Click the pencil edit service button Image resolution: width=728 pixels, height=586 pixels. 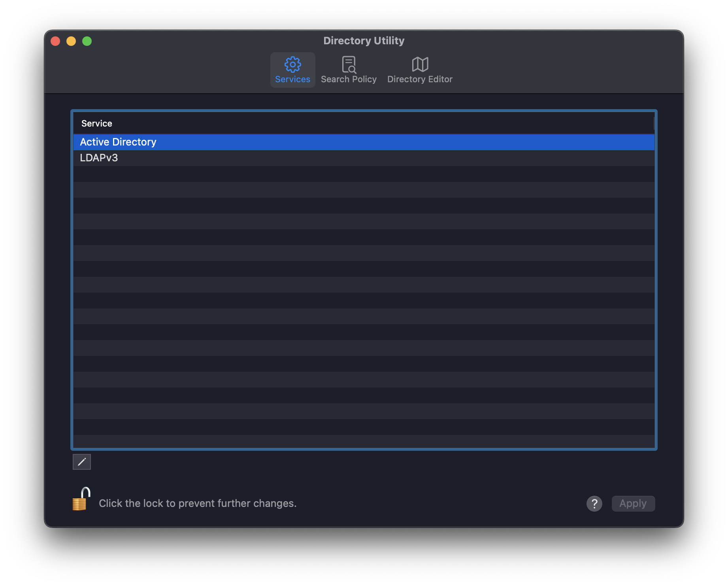pyautogui.click(x=82, y=462)
